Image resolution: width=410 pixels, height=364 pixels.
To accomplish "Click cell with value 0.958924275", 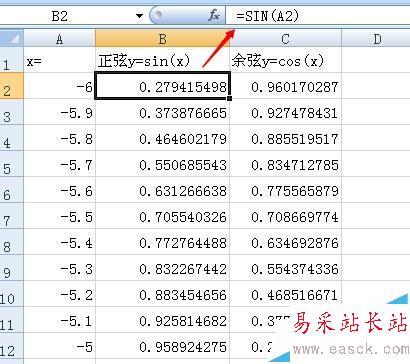I will click(162, 346).
